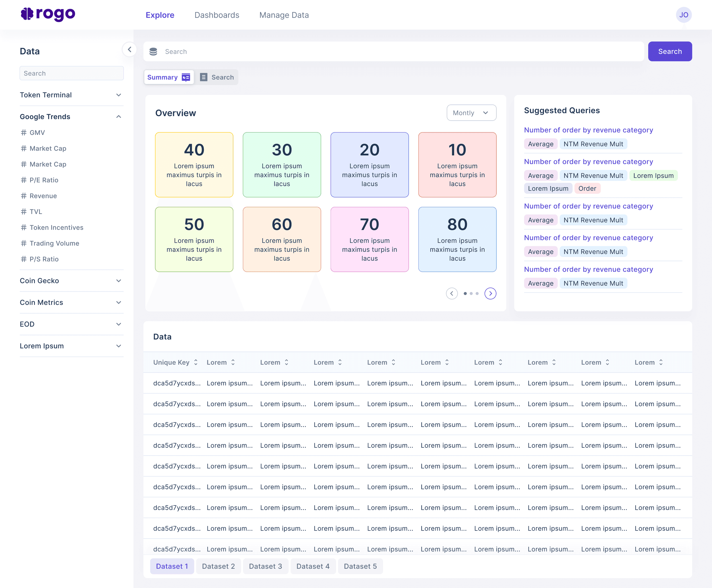Switch to Summary view toggle
This screenshot has width=712, height=588.
tap(169, 77)
